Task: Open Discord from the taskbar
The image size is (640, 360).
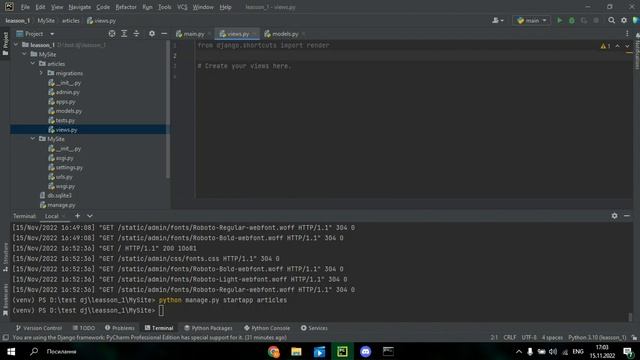Action: point(365,351)
